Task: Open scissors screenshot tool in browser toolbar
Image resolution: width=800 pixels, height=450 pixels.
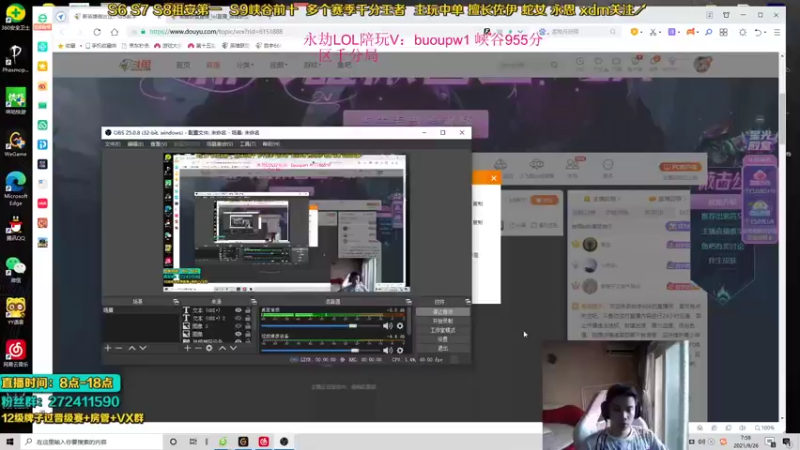Action: (x=653, y=32)
